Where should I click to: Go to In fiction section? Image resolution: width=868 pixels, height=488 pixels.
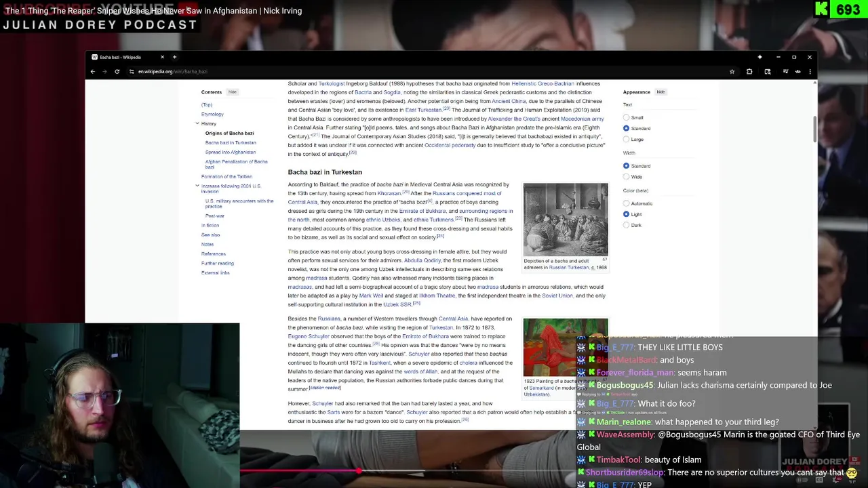coord(210,225)
